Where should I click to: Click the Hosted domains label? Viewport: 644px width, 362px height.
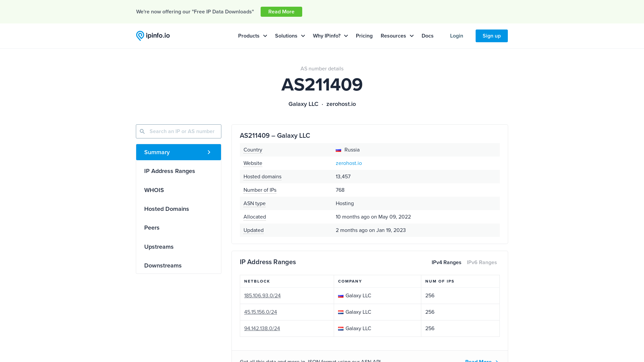262,177
